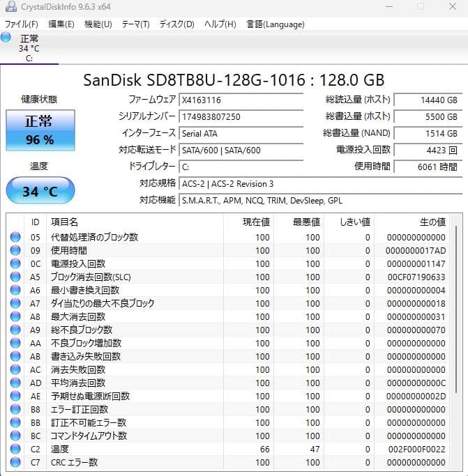Select the C: drive tab with 正常 34 °C

pyautogui.click(x=29, y=47)
